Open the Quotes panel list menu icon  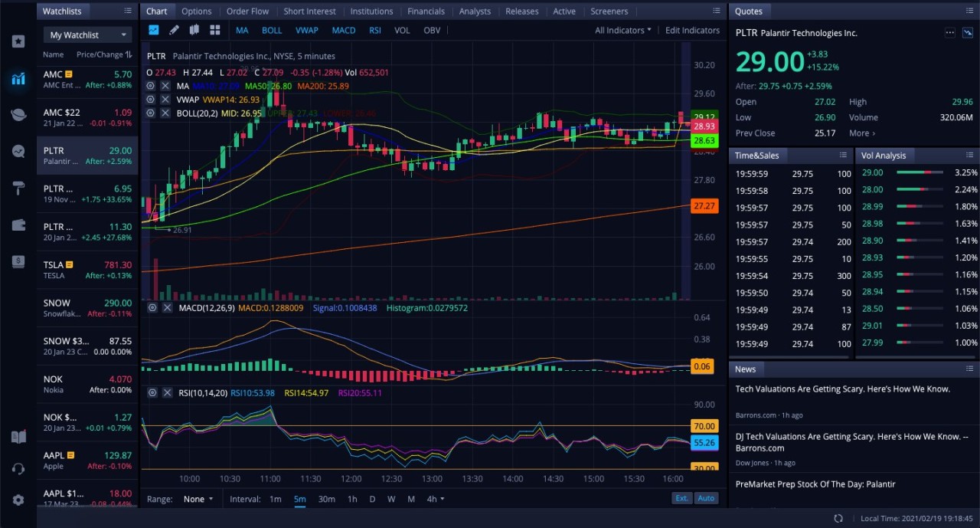[x=968, y=11]
